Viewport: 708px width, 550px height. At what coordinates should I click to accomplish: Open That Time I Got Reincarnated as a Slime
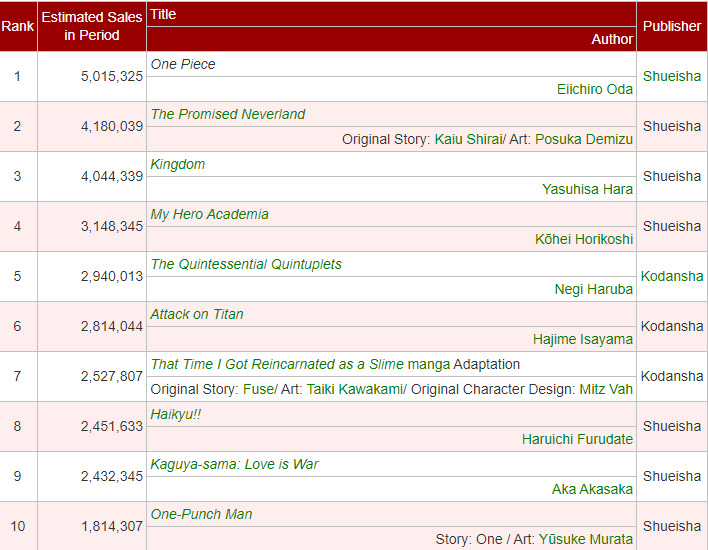pyautogui.click(x=278, y=364)
